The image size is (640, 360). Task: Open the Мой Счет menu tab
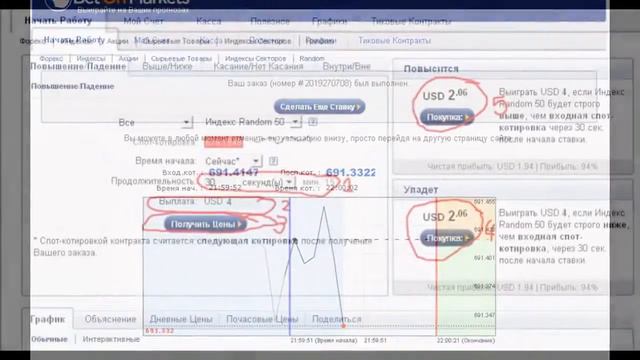pyautogui.click(x=143, y=21)
